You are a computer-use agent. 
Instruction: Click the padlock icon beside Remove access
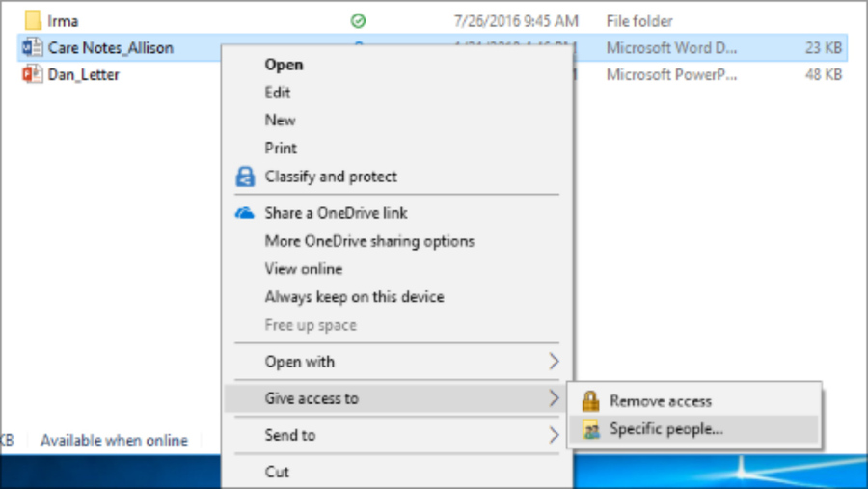[x=590, y=401]
